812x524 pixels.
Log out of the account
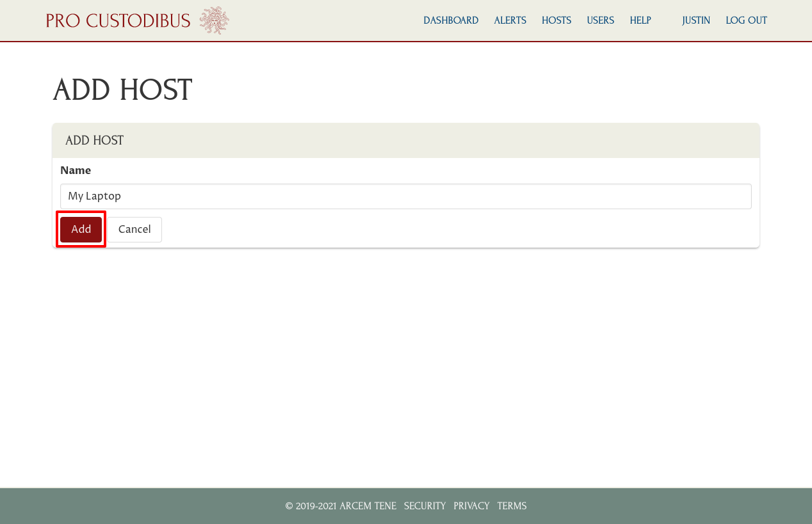746,20
